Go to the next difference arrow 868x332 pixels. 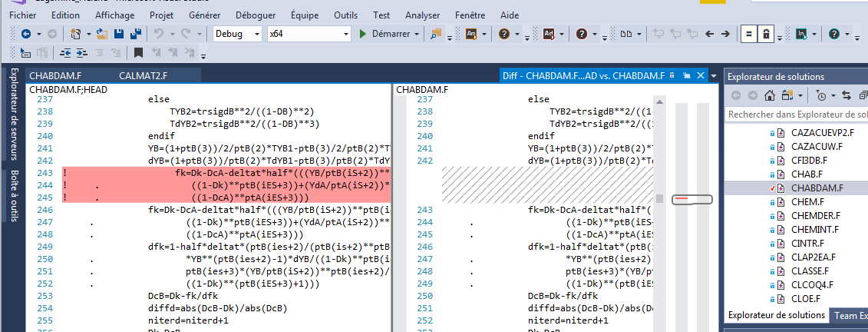(725, 34)
